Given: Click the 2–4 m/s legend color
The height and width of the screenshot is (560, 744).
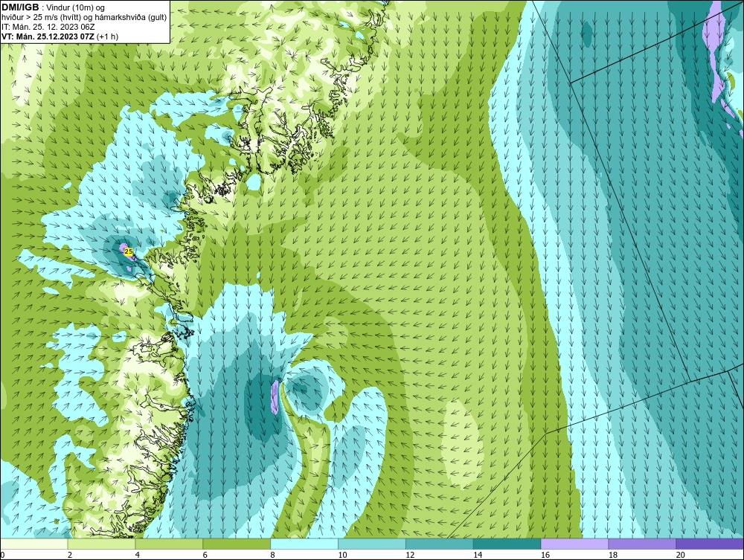Looking at the screenshot, I should (x=101, y=544).
